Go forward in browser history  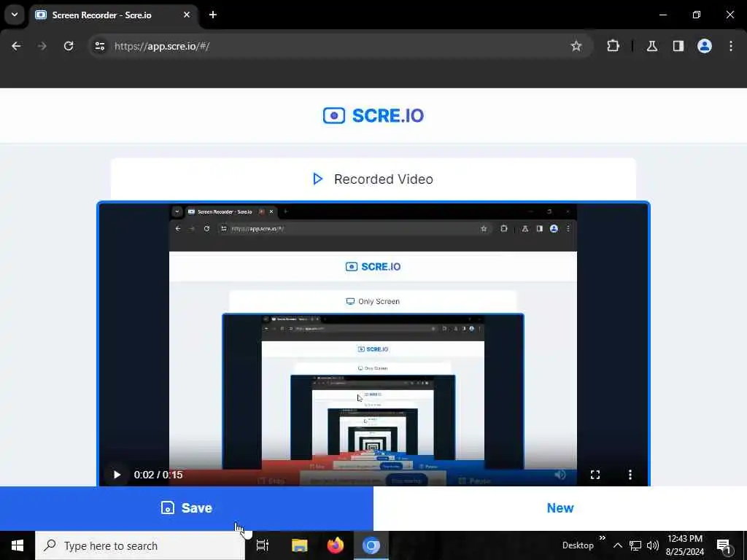tap(42, 46)
